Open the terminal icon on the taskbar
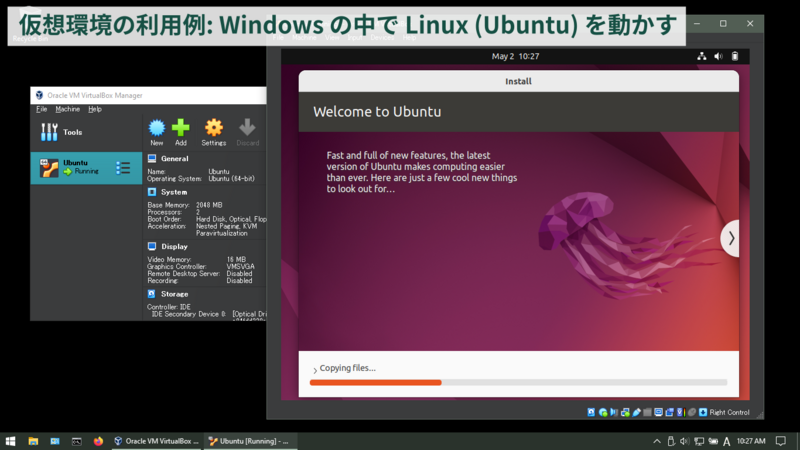 click(x=77, y=441)
